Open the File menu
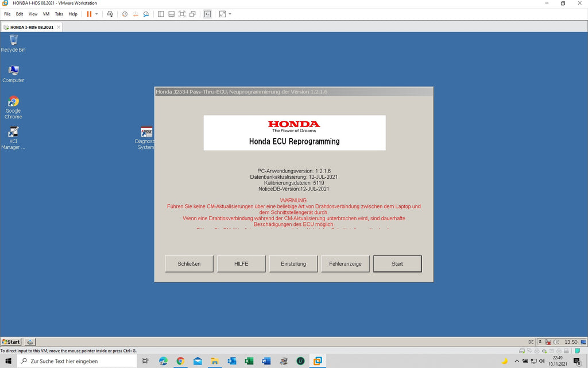Viewport: 588px width, 368px height. [7, 14]
